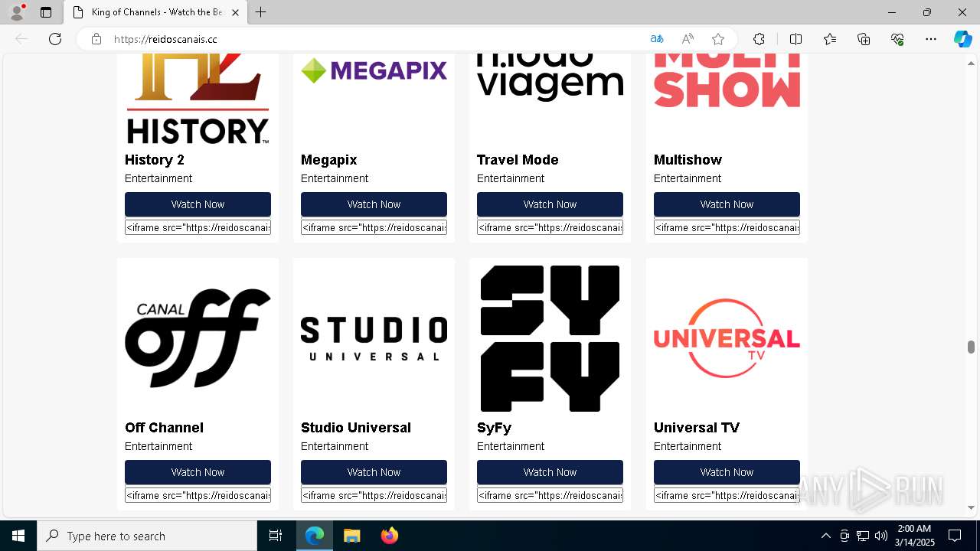
Task: Open Settings and more menu
Action: (x=931, y=39)
